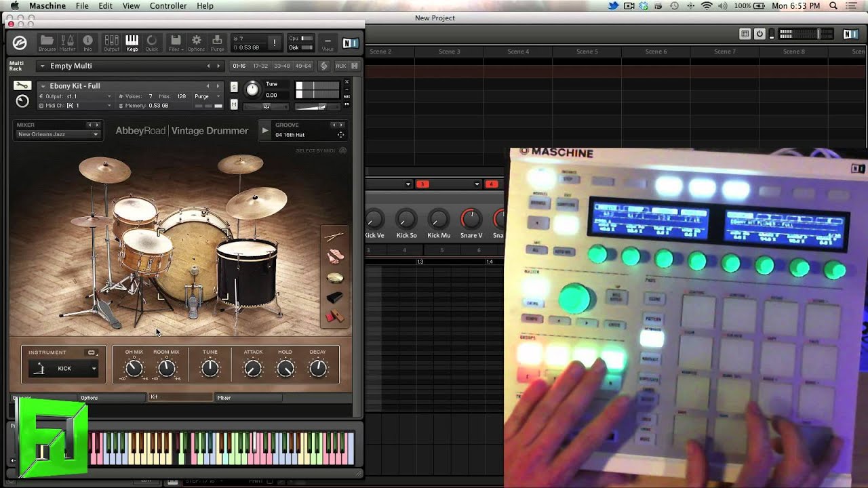The image size is (868, 488).
Task: Open the Kontakt Browse panel
Action: [x=47, y=43]
